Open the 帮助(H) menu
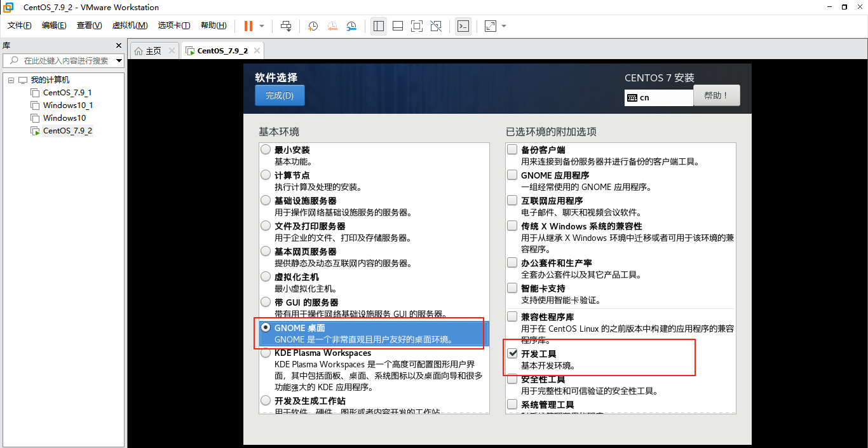This screenshot has height=448, width=868. (214, 25)
